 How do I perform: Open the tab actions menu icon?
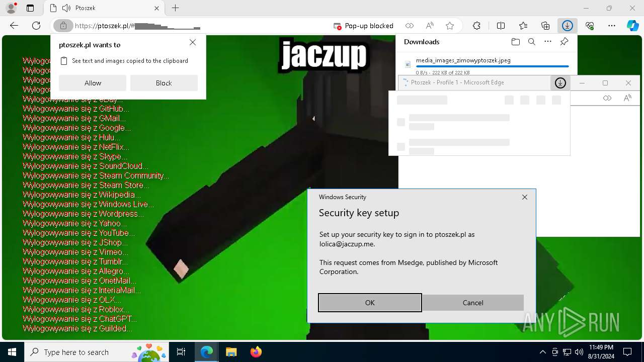click(x=30, y=8)
